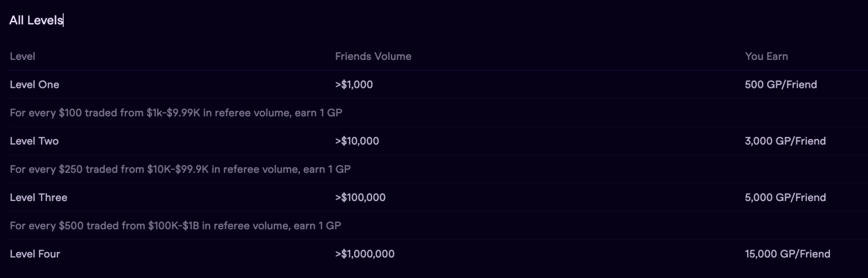Select the Level Four row label

(35, 254)
